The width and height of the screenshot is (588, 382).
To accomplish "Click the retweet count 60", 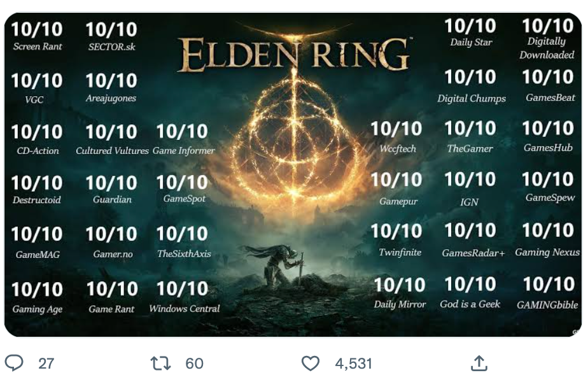I will pyautogui.click(x=194, y=363).
